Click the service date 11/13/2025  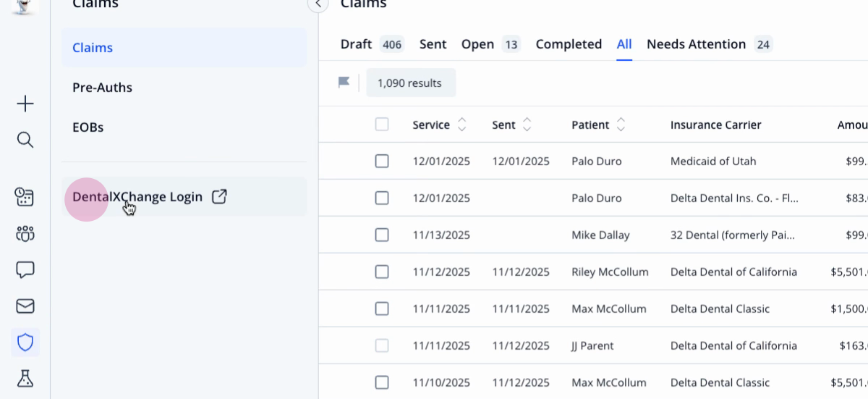point(441,235)
